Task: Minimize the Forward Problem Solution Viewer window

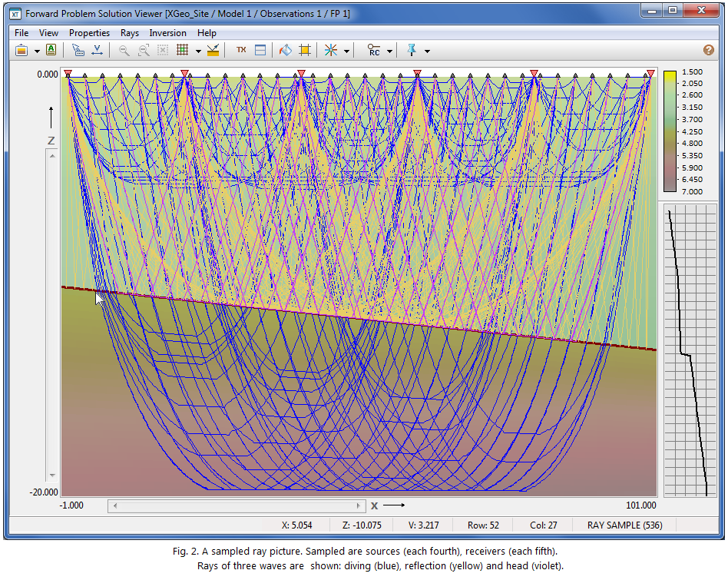Action: pos(653,11)
